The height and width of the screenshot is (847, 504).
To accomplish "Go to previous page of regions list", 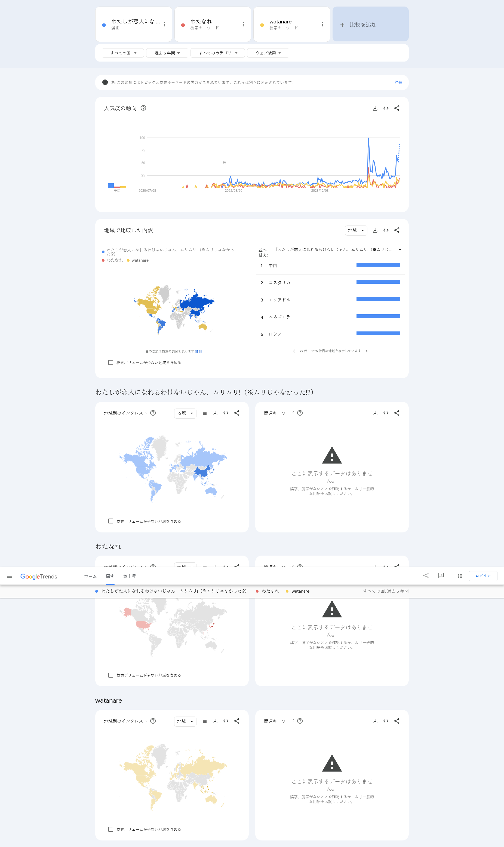I will [294, 351].
